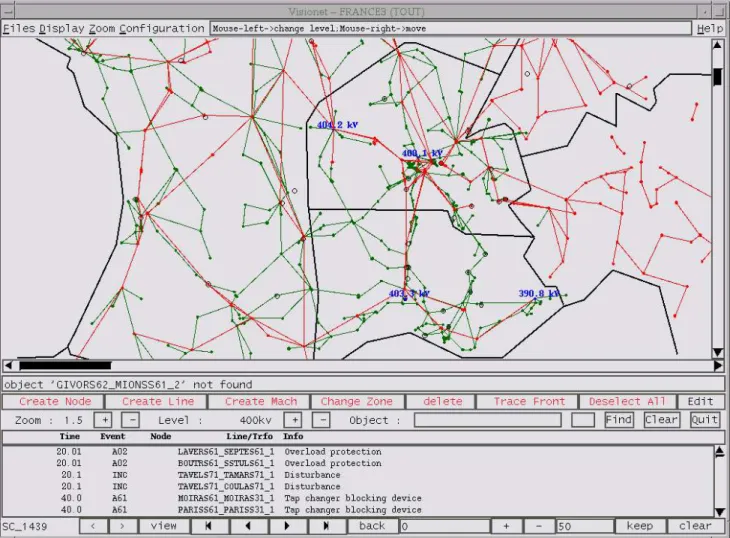Click the bottom bar plus button
This screenshot has width=730, height=538.
coord(506,526)
